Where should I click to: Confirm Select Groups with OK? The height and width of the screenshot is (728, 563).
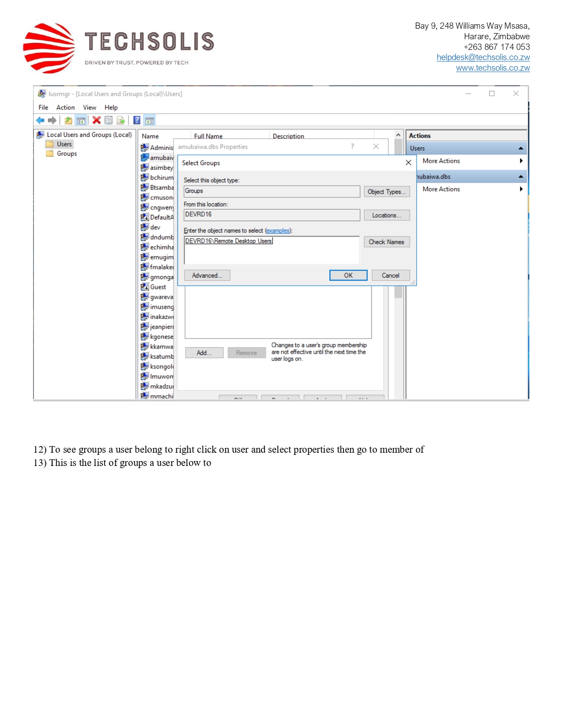pos(348,275)
